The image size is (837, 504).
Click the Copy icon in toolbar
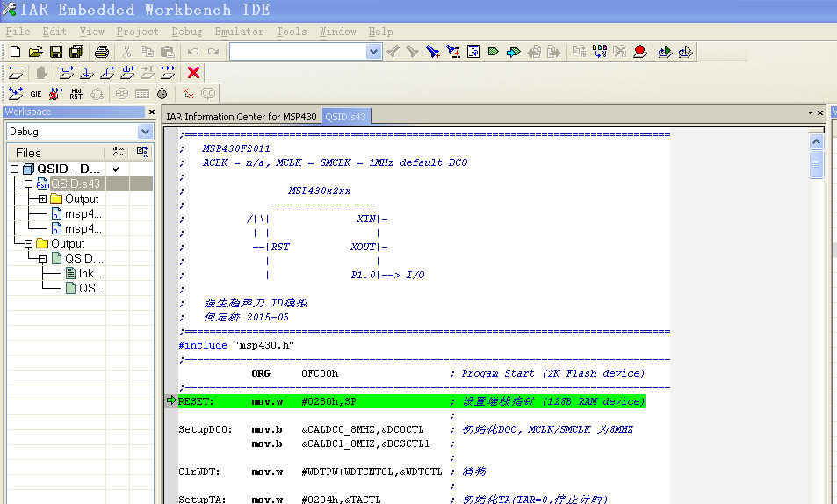(x=147, y=52)
